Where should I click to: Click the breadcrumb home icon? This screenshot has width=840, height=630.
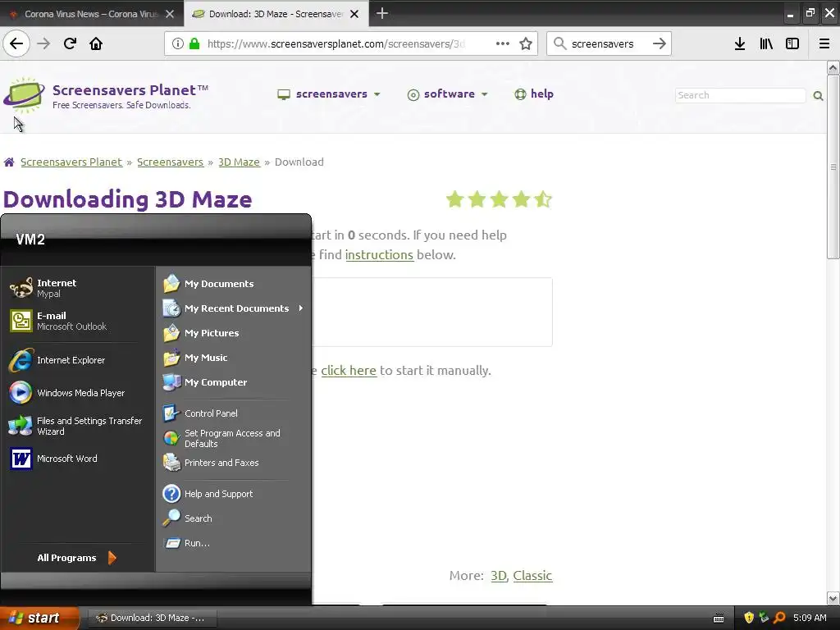(x=9, y=162)
